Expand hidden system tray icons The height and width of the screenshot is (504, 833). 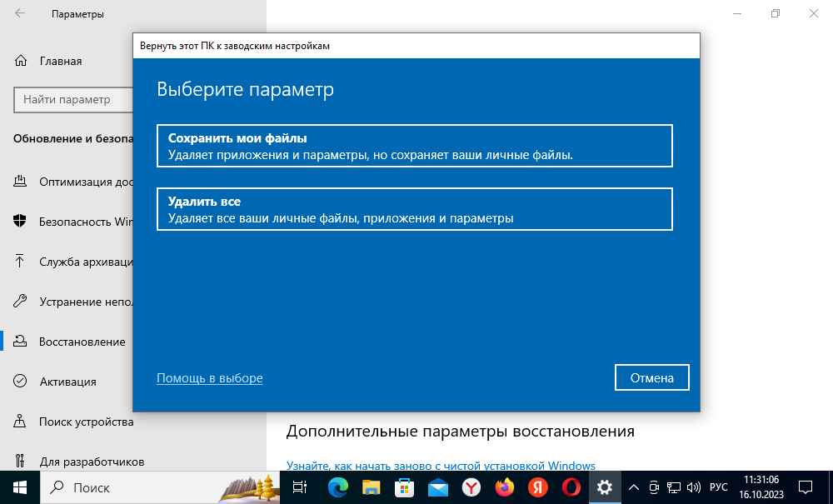click(x=633, y=487)
